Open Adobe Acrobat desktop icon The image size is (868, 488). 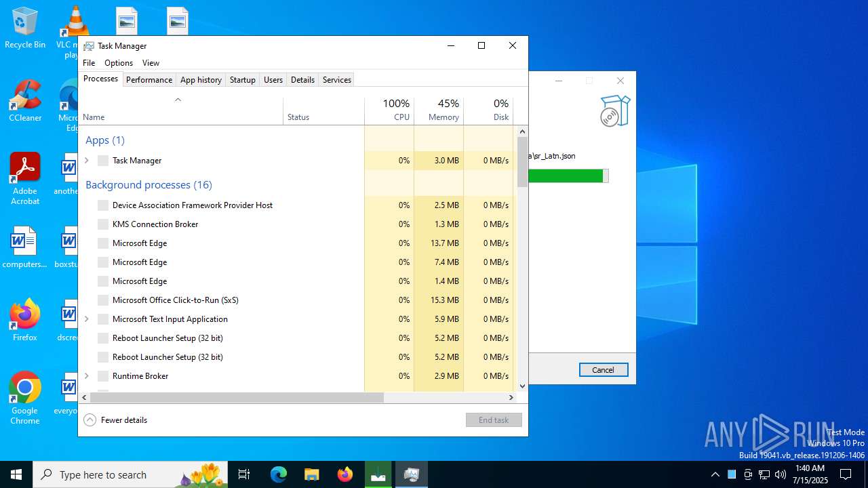[25, 180]
